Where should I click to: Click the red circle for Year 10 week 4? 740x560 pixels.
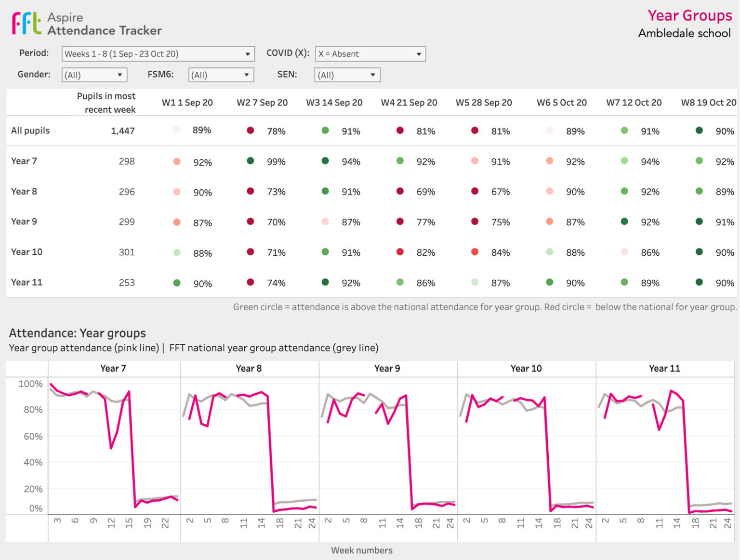pyautogui.click(x=400, y=252)
